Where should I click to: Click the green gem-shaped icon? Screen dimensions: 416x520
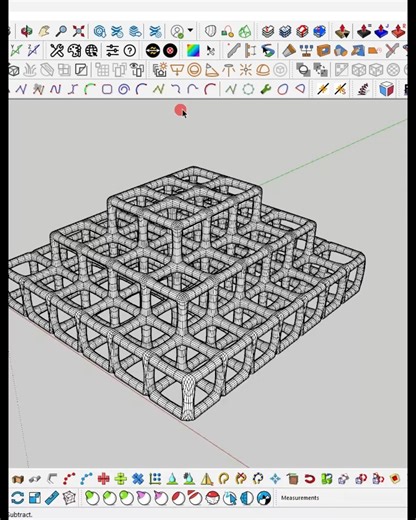pos(244,32)
